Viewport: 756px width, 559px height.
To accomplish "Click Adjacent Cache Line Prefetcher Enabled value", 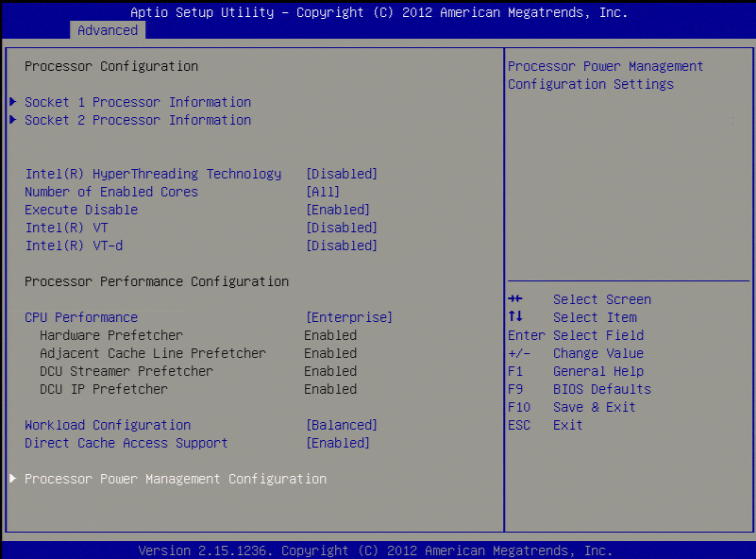I will (x=330, y=353).
